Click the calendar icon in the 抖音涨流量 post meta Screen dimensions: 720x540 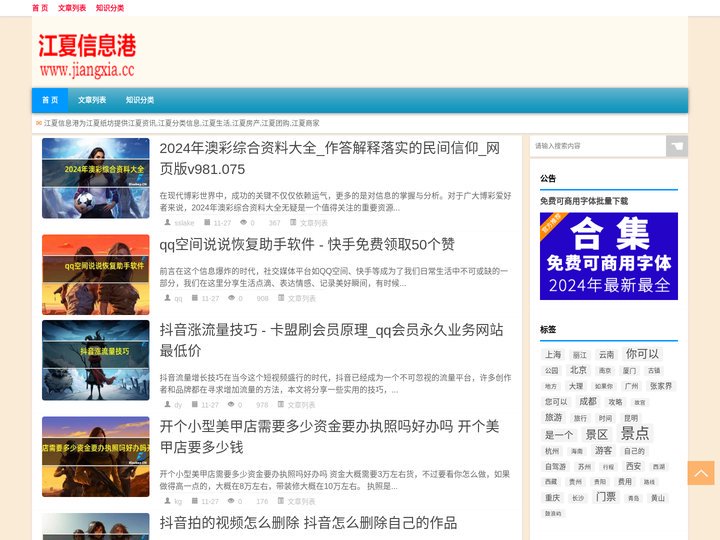click(195, 405)
